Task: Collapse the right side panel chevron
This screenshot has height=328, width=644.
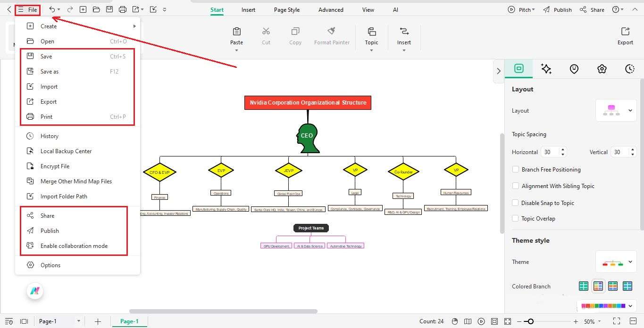Action: tap(499, 71)
